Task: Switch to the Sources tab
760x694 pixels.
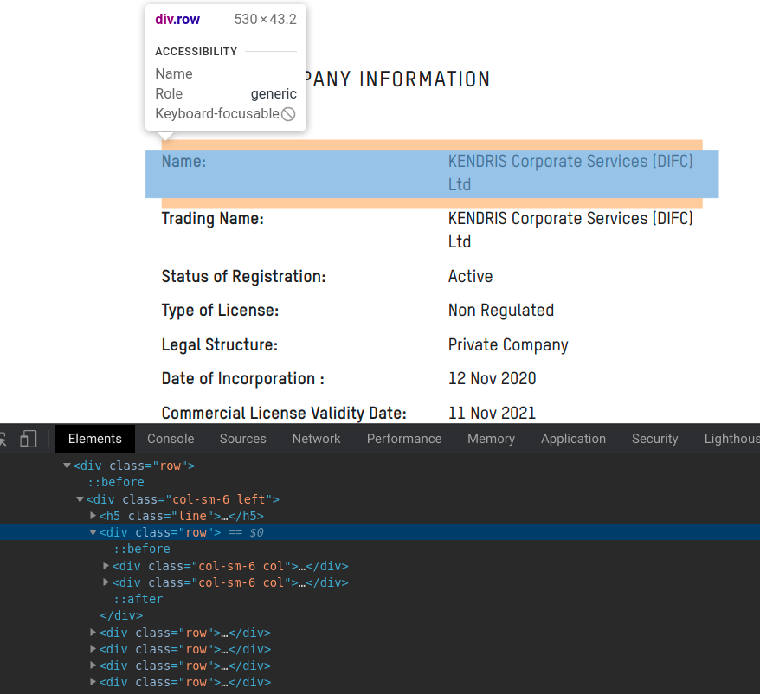Action: tap(243, 439)
